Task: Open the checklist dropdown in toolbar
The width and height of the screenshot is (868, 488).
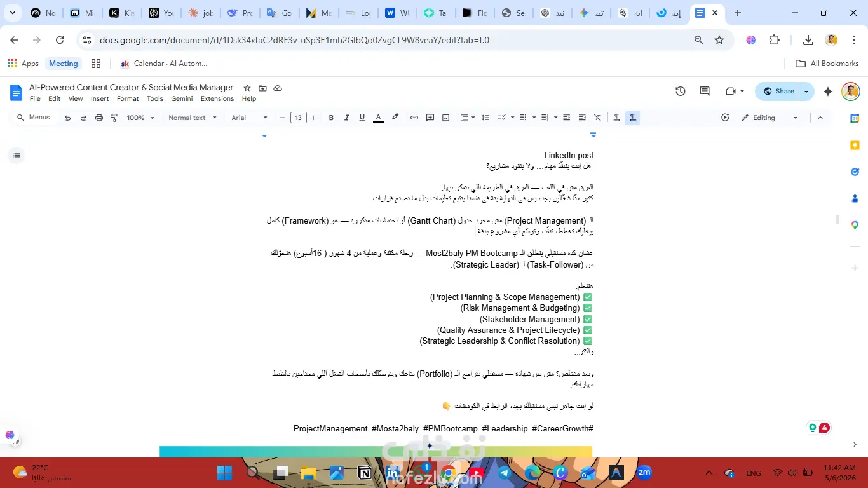Action: pos(505,118)
